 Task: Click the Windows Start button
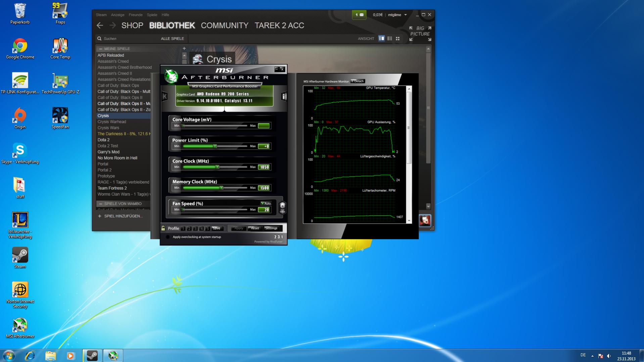(9, 356)
